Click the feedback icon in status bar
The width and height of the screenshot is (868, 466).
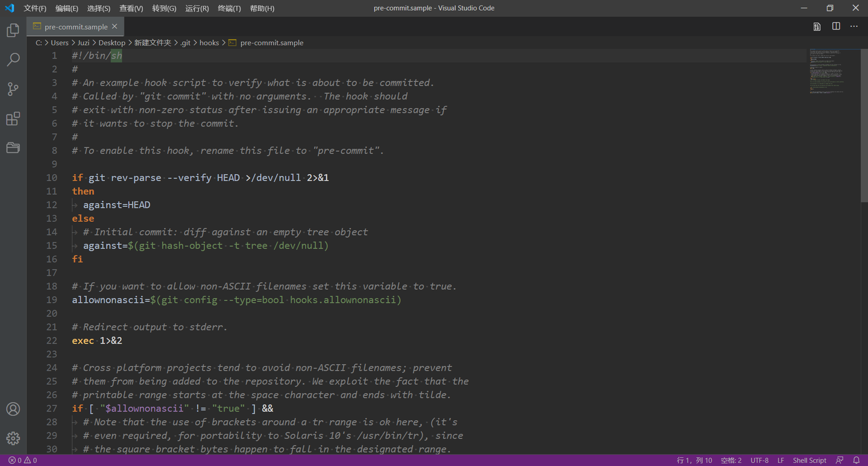840,460
